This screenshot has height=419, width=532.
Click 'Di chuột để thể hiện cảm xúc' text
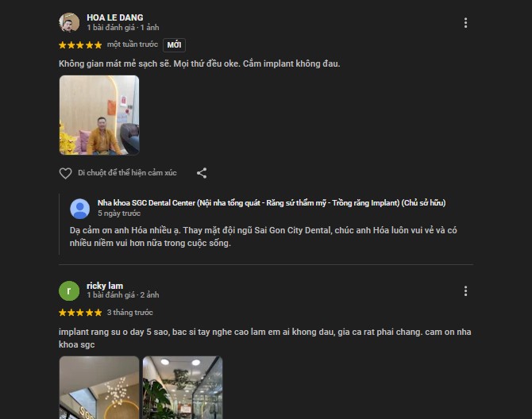[x=127, y=173]
